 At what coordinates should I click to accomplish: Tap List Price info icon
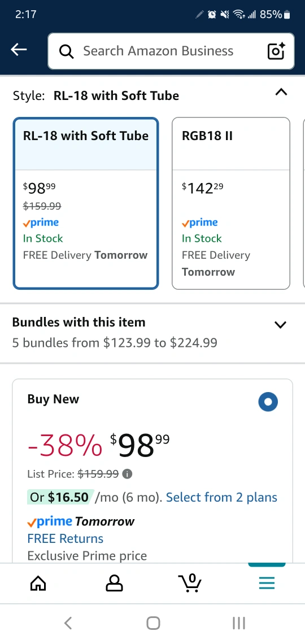[x=127, y=474]
